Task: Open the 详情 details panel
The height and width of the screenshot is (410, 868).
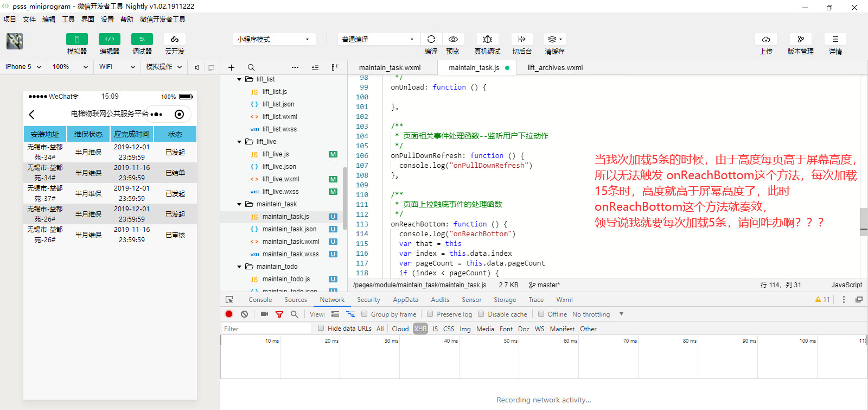Action: (835, 39)
